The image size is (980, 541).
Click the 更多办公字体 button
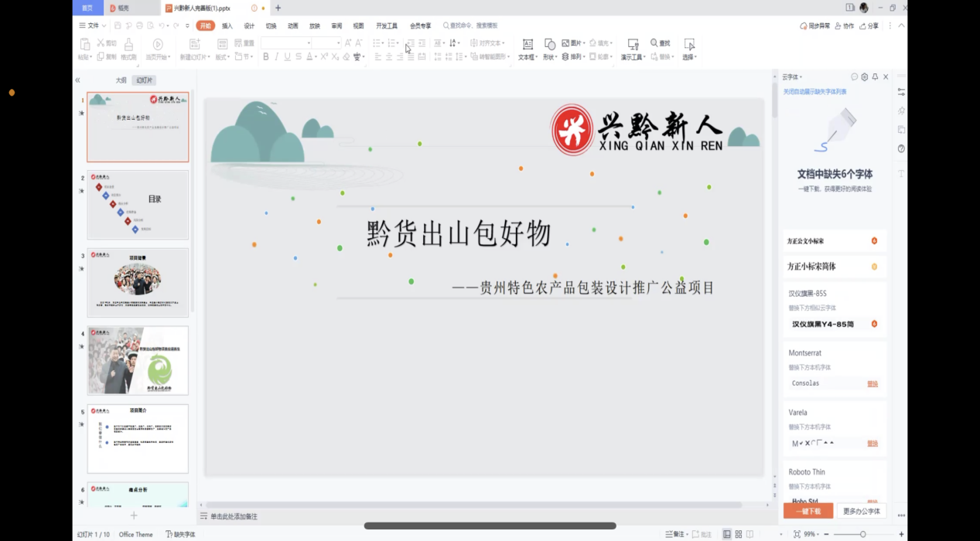(861, 511)
